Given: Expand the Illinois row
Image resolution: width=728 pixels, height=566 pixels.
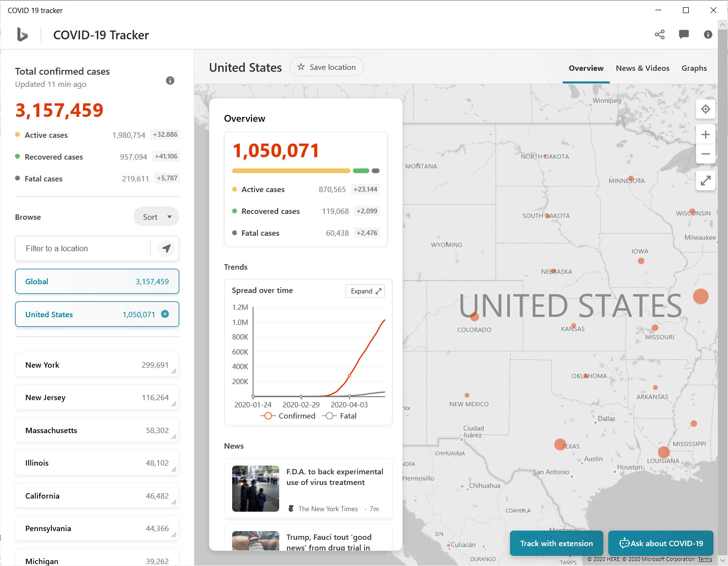Looking at the screenshot, I should coord(97,463).
